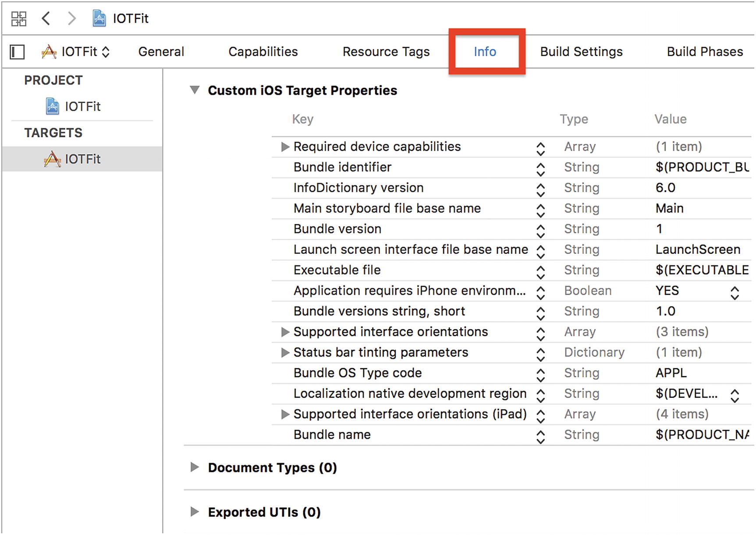Image resolution: width=756 pixels, height=535 pixels.
Task: Go forward with the right chevron
Action: click(72, 18)
